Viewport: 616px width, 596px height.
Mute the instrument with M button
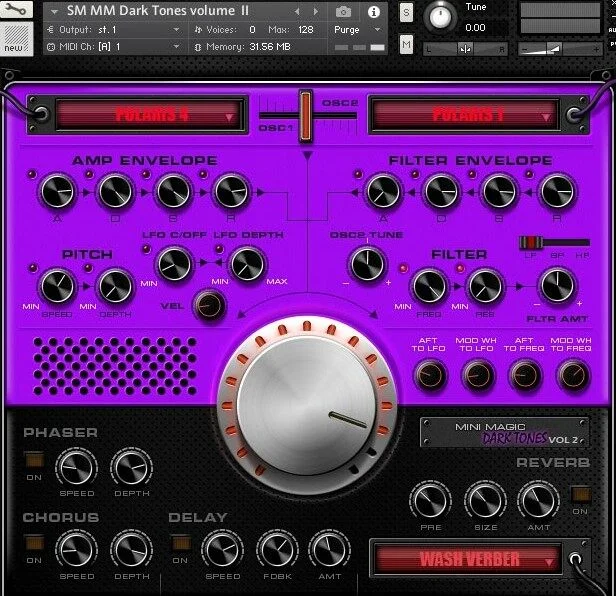(x=406, y=44)
